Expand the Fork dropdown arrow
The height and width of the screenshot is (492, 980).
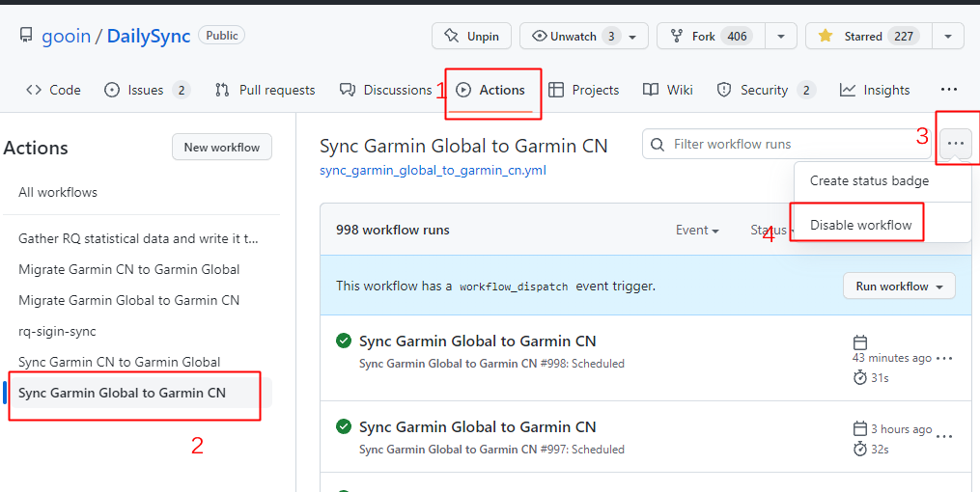point(781,37)
